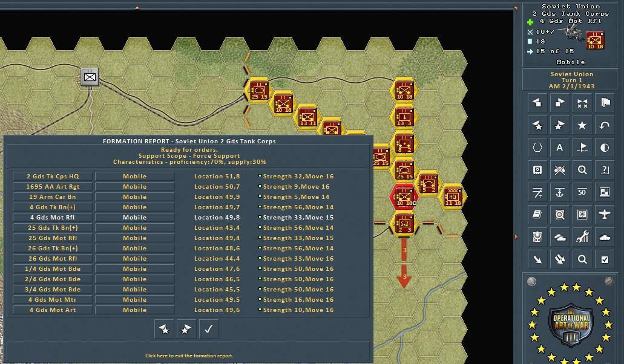Click unit counter thumbnail in info panel

(596, 40)
